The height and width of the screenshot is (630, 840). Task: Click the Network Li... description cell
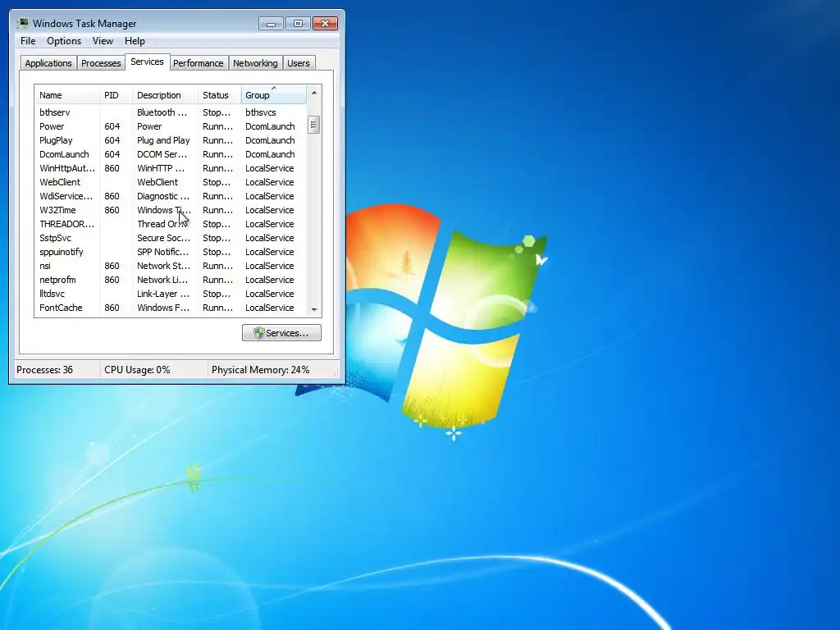pyautogui.click(x=162, y=280)
